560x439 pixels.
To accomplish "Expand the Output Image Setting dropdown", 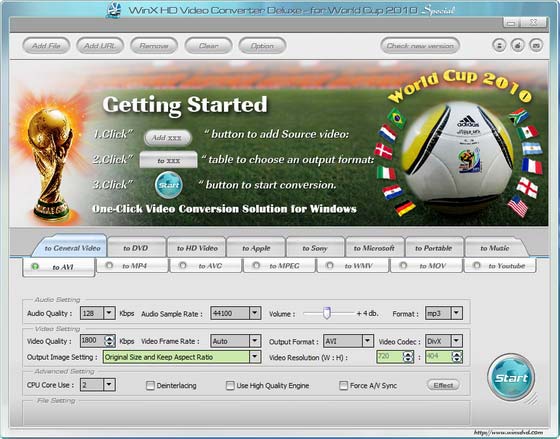I will pos(255,357).
